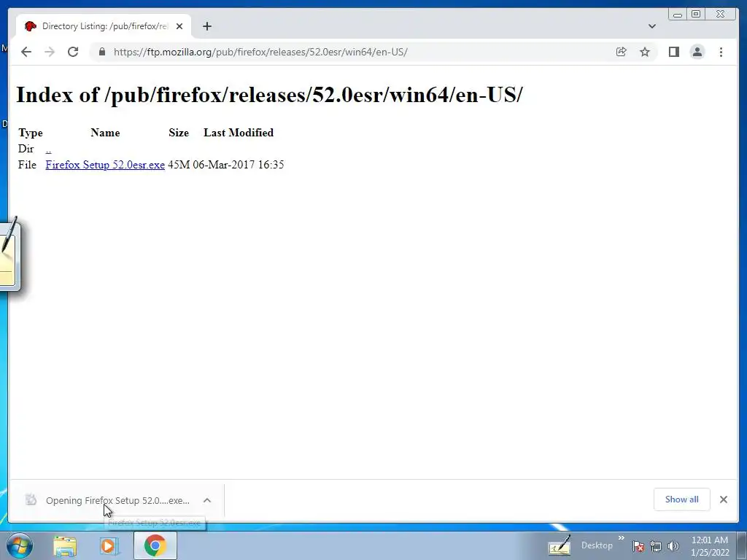Open a new tab with the plus button
Viewport: 747px width, 560px height.
(x=206, y=26)
